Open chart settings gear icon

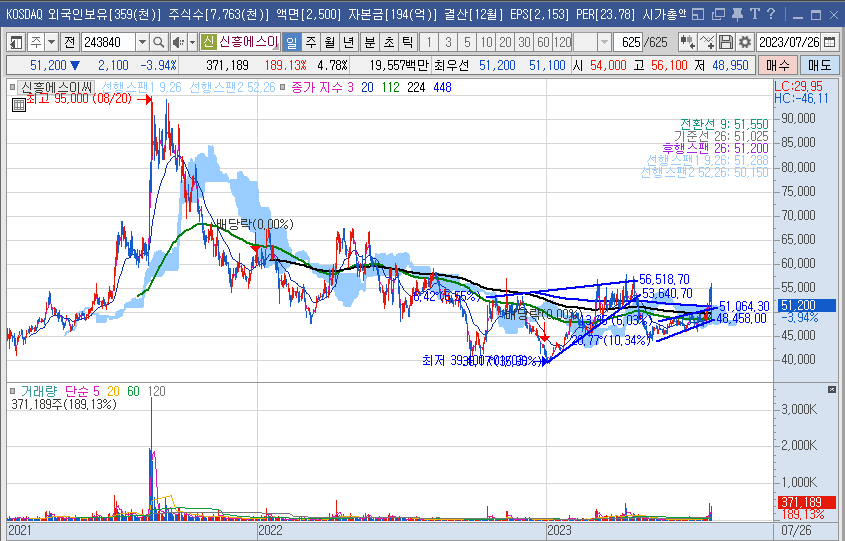(745, 41)
